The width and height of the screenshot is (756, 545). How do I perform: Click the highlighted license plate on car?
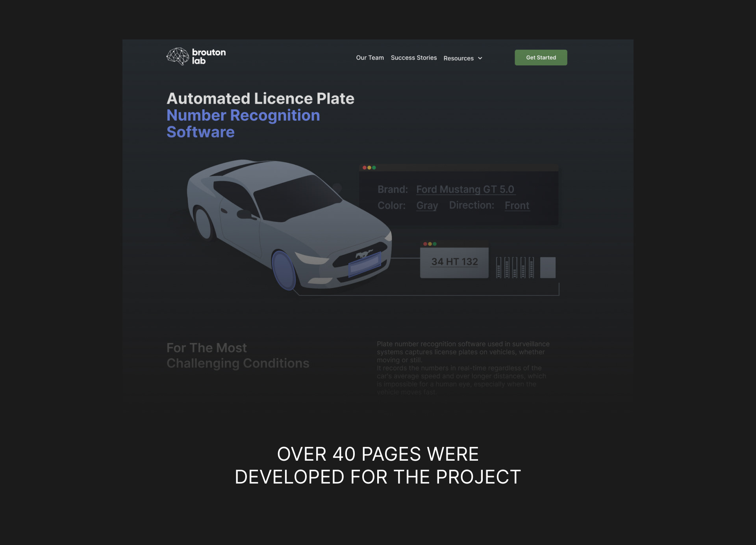365,264
